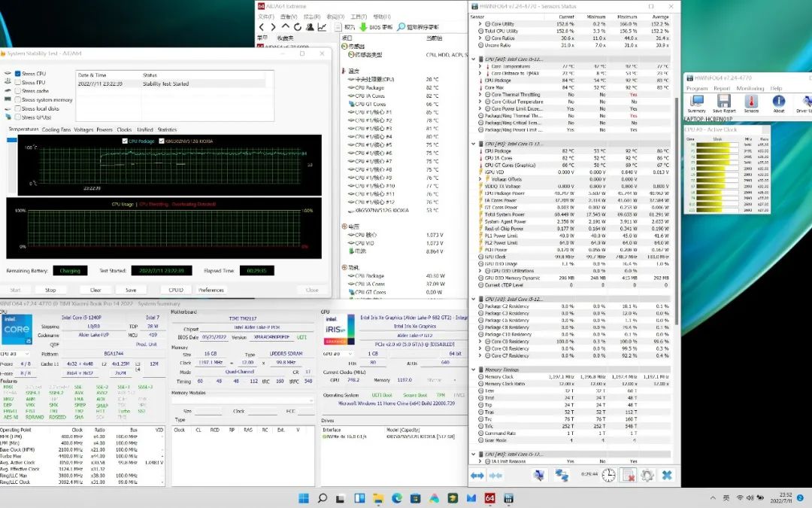Open sensor settings gear icon
This screenshot has width=812, height=508.
[647, 475]
